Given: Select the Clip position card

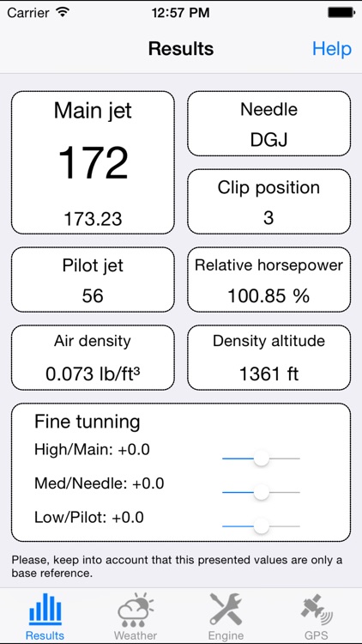Looking at the screenshot, I should pyautogui.click(x=269, y=202).
